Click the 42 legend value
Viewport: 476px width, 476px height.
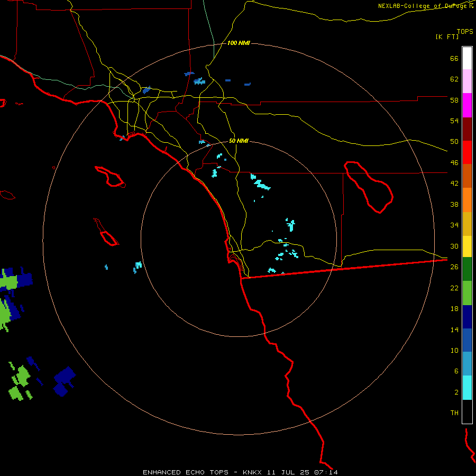pyautogui.click(x=454, y=184)
